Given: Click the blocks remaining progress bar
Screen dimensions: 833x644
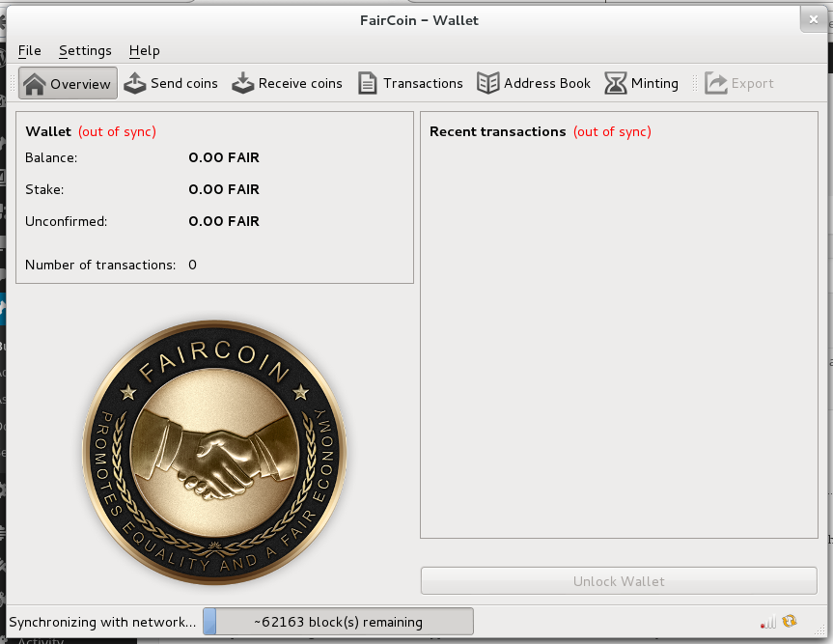Looking at the screenshot, I should pos(338,621).
